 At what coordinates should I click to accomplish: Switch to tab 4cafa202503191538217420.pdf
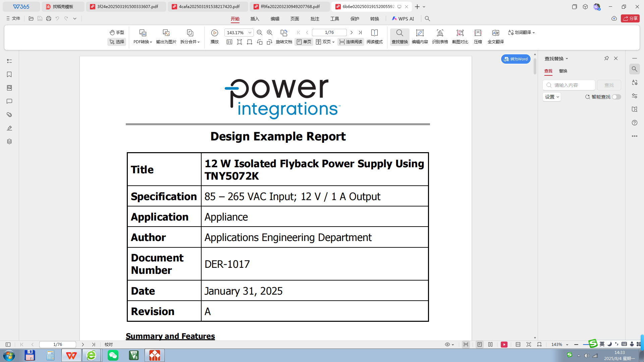[x=209, y=7]
